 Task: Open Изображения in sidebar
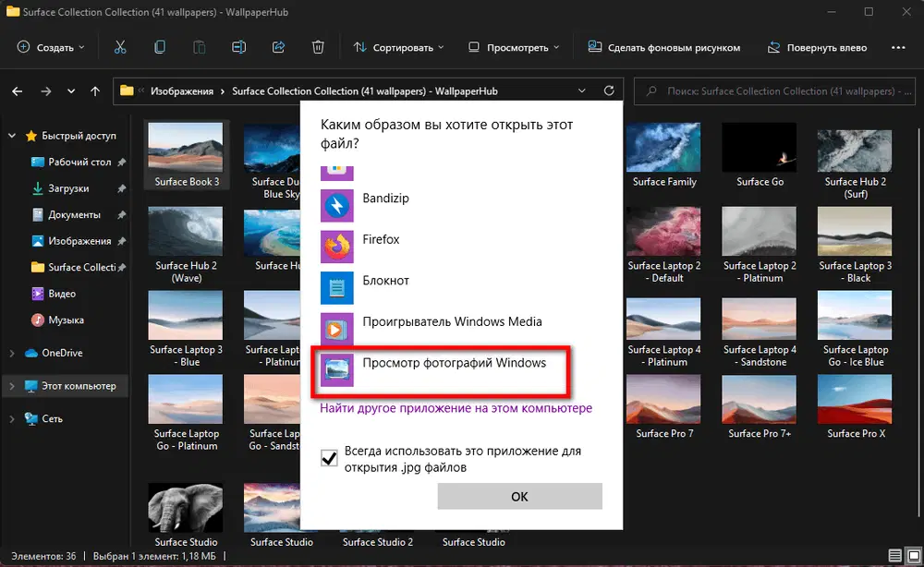coord(79,241)
